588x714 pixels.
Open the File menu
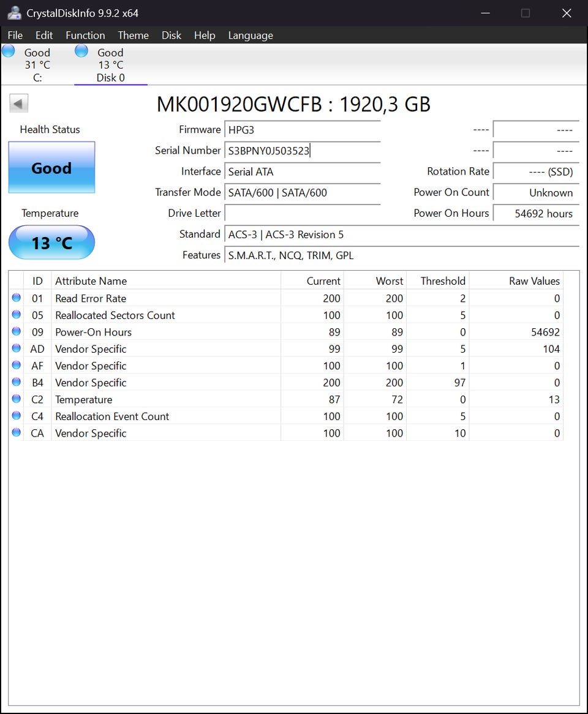[15, 35]
